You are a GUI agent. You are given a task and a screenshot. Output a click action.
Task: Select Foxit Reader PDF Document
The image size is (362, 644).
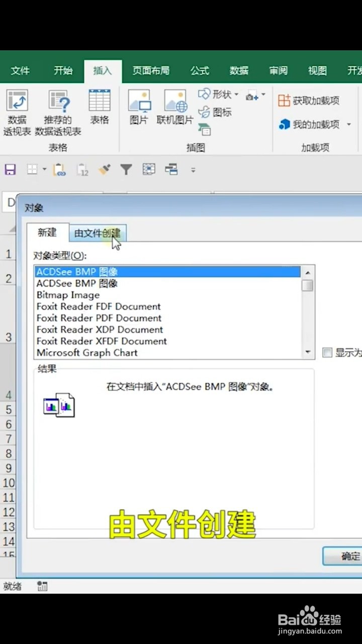167,318
